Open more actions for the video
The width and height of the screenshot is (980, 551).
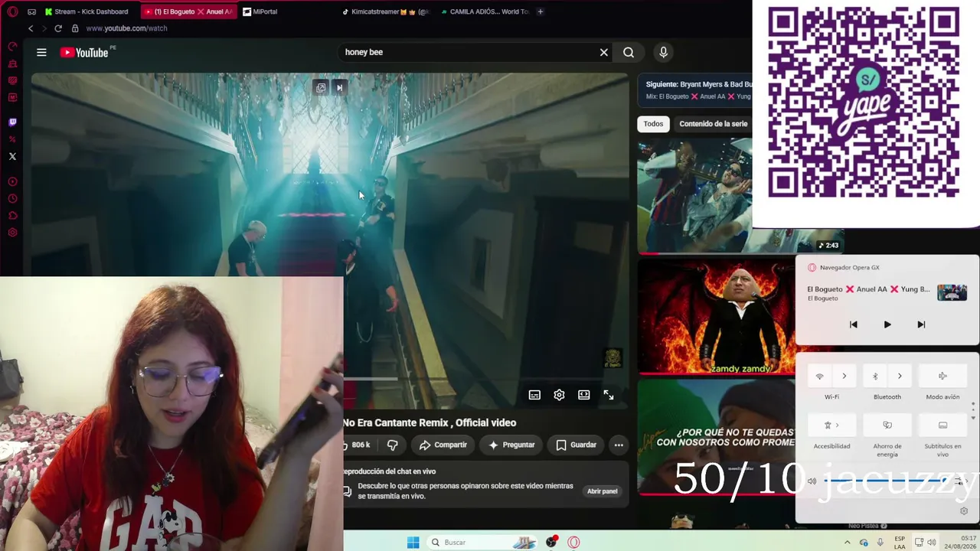pos(619,445)
